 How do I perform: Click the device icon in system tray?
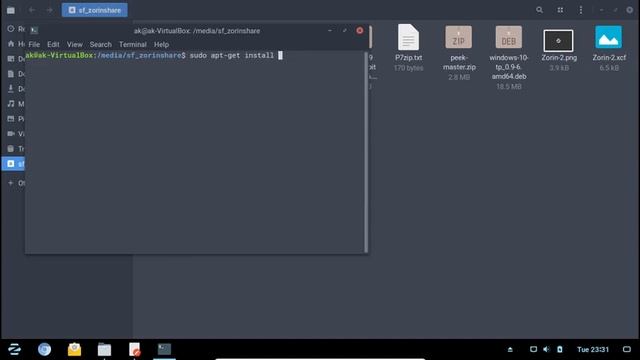[560, 349]
